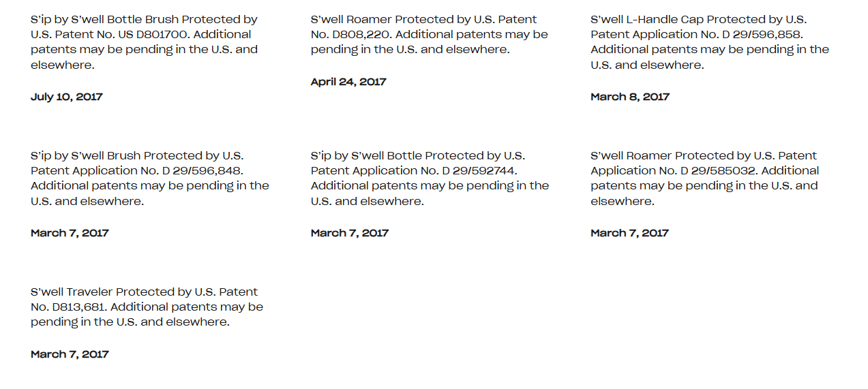This screenshot has width=868, height=389.
Task: Click the date under Roamer application D 29/585032
Action: tap(629, 233)
